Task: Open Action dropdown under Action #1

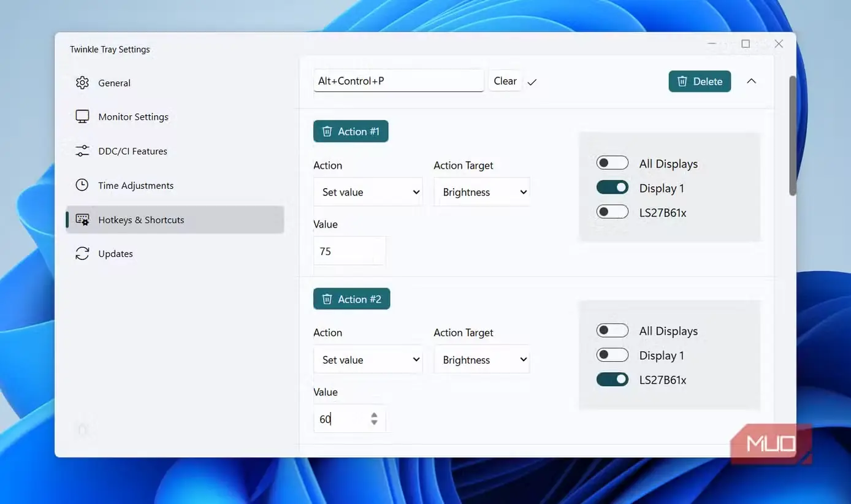Action: point(368,192)
